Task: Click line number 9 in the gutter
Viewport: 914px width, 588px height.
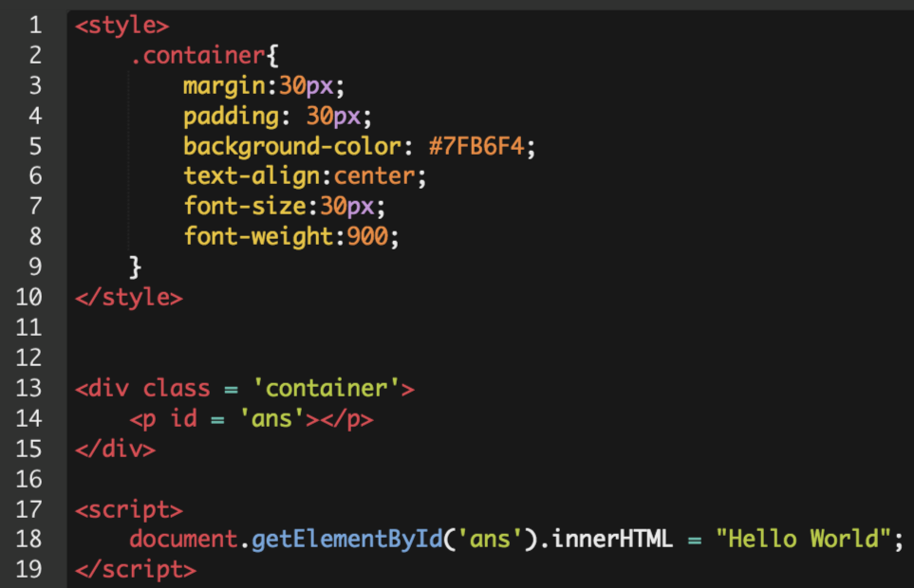Action: pos(35,267)
